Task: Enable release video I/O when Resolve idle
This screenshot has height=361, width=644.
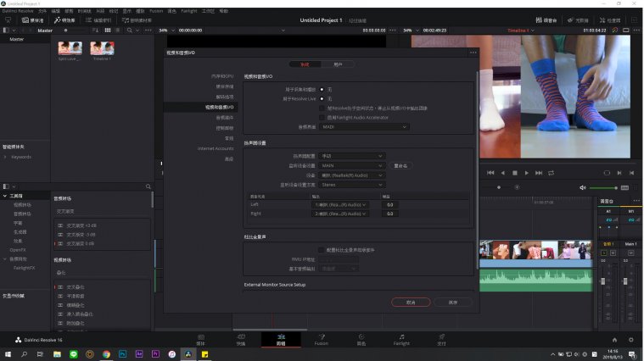Action: click(322, 108)
